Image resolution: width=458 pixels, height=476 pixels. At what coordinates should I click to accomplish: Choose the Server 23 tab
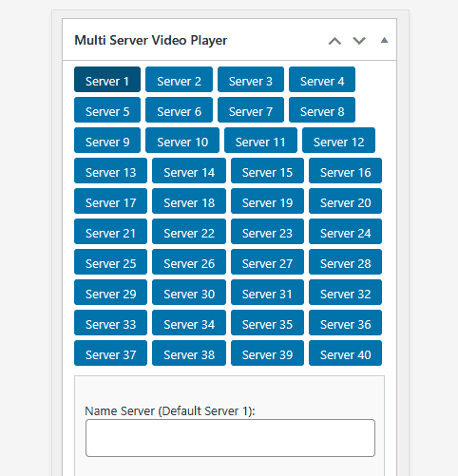click(x=267, y=232)
